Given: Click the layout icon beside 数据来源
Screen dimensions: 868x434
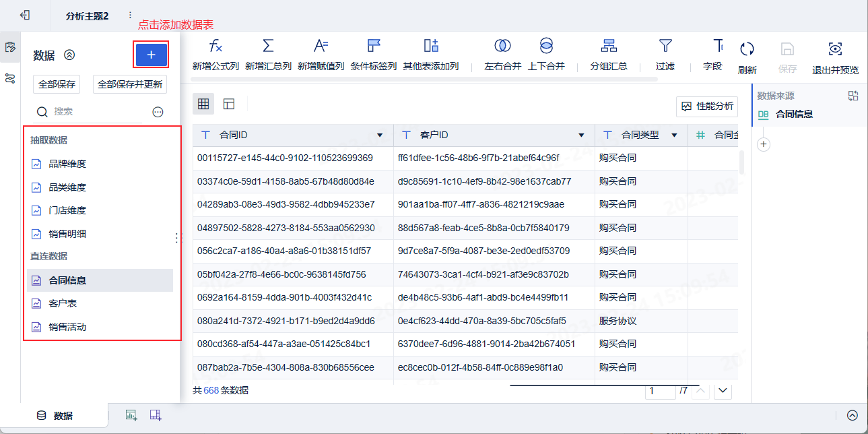Looking at the screenshot, I should click(853, 96).
